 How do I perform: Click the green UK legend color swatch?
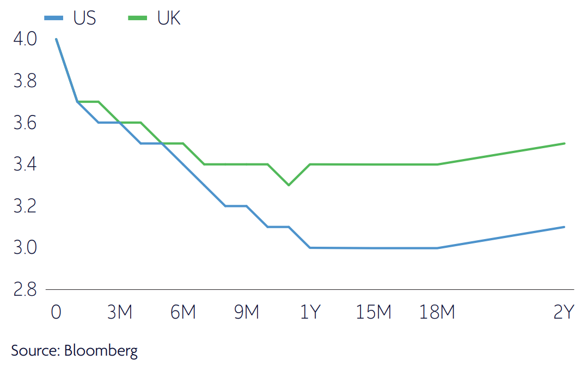pyautogui.click(x=138, y=18)
